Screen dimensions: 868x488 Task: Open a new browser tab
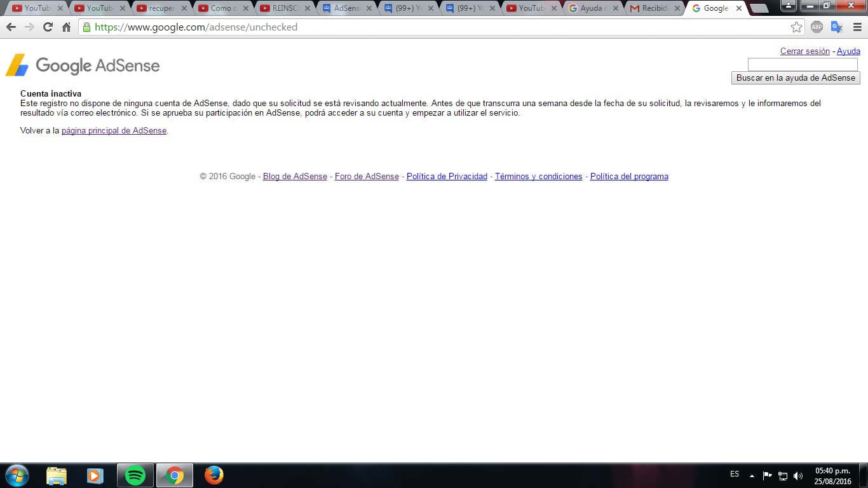click(759, 8)
